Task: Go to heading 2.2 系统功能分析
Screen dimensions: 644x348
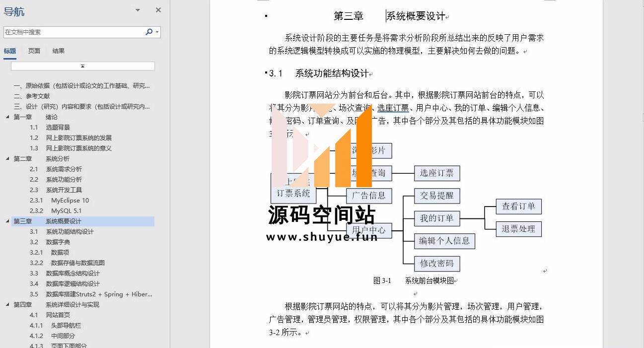Action: click(x=56, y=180)
